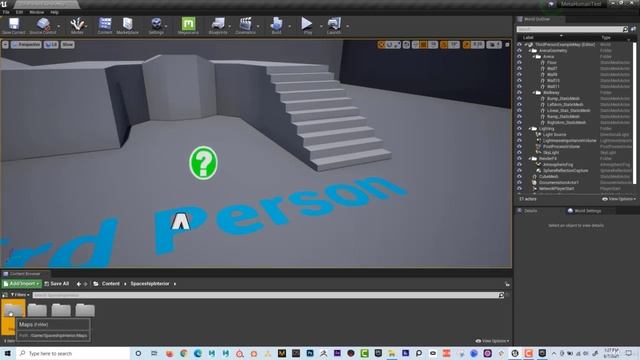
Task: Click the taskbar search box
Action: click(73, 353)
